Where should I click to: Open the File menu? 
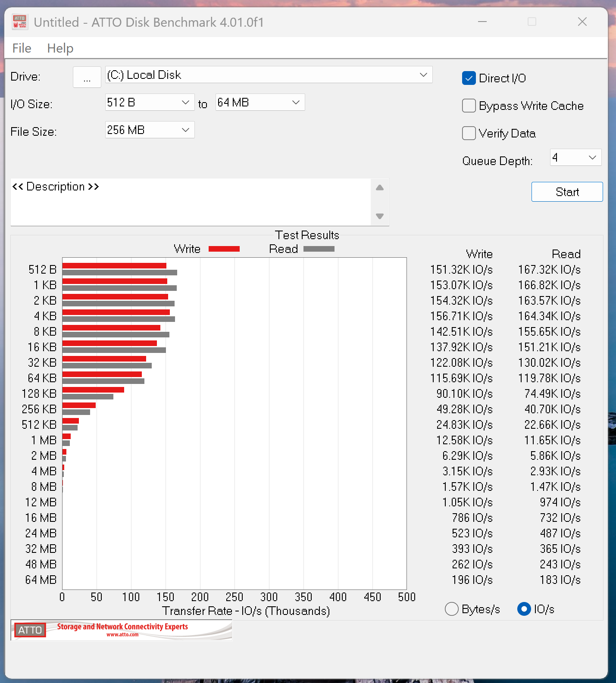22,48
